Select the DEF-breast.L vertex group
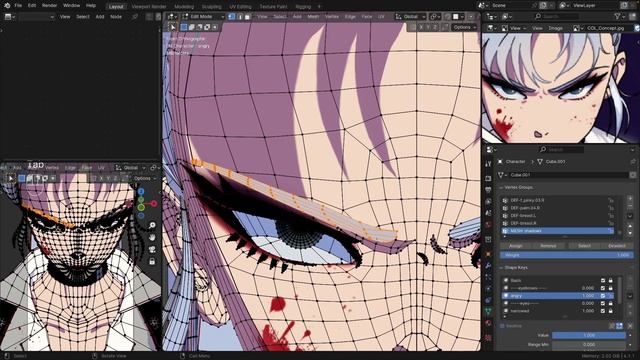This screenshot has height=360, width=640. [x=558, y=216]
